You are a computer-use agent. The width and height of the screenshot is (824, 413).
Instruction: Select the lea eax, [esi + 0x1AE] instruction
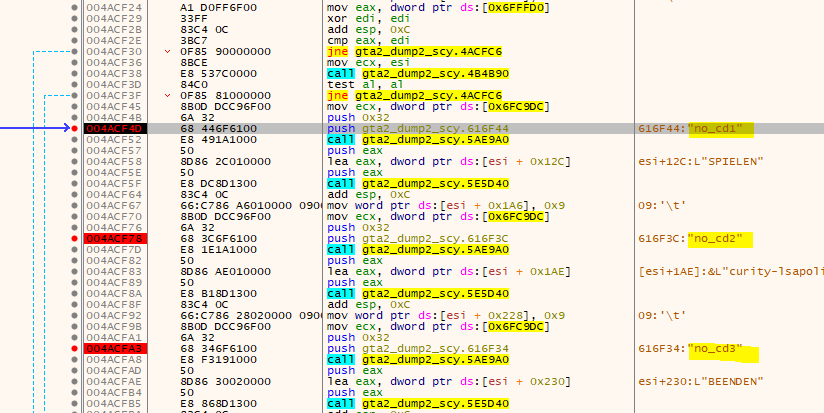(x=448, y=271)
